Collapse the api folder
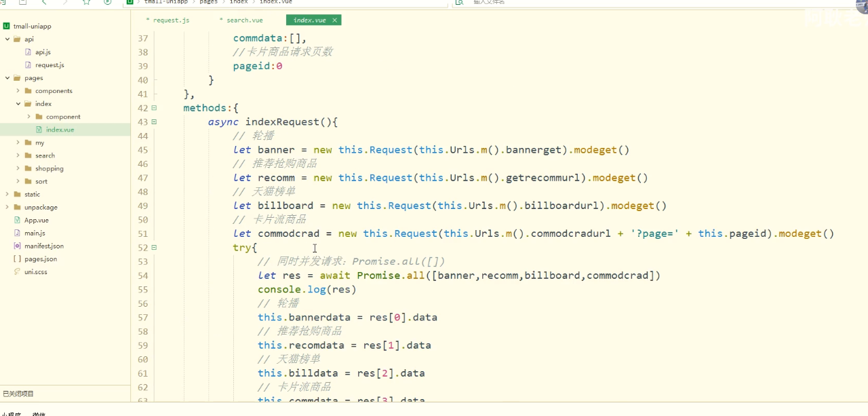This screenshot has width=868, height=416. pos(7,39)
